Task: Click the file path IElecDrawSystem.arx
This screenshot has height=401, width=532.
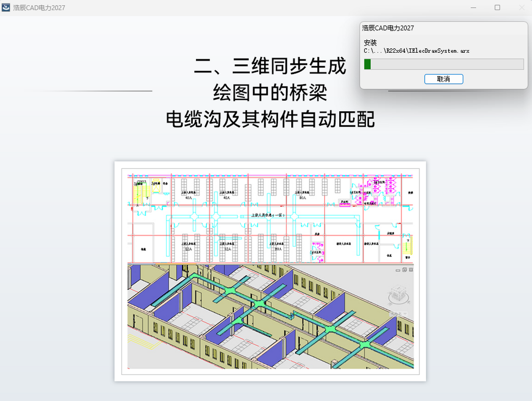Action: 417,51
